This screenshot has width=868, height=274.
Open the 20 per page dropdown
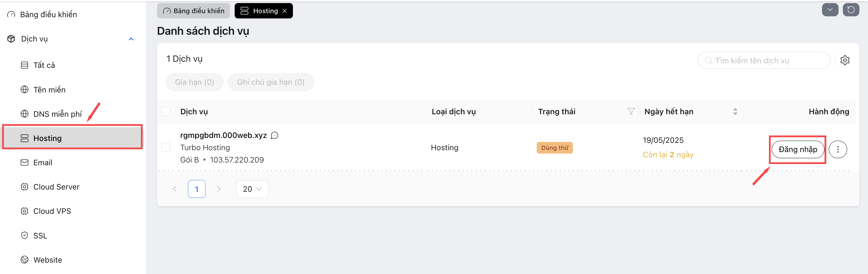252,189
